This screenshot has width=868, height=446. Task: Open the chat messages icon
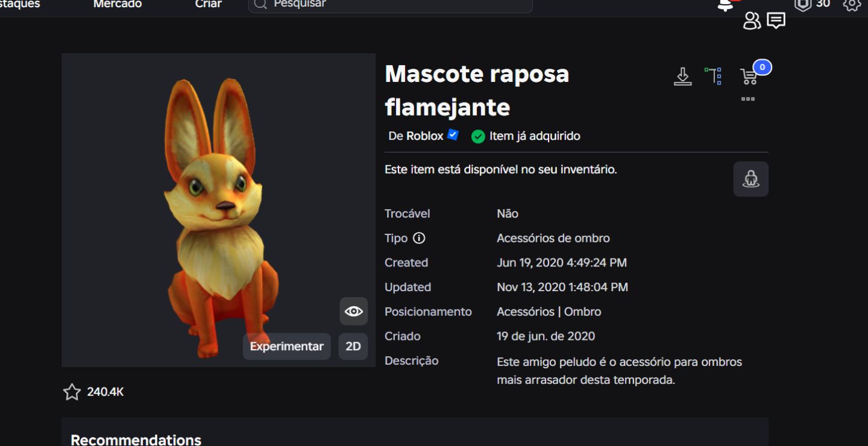pyautogui.click(x=776, y=21)
